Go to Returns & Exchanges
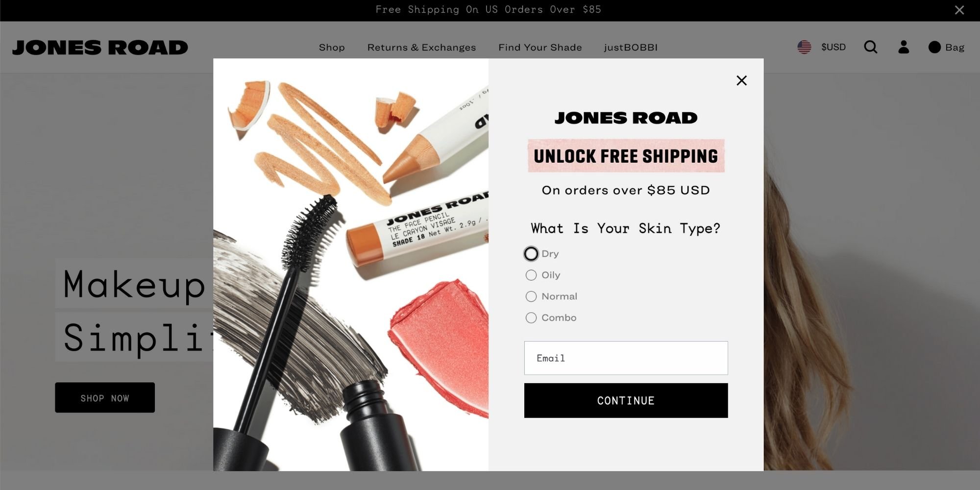 [421, 48]
